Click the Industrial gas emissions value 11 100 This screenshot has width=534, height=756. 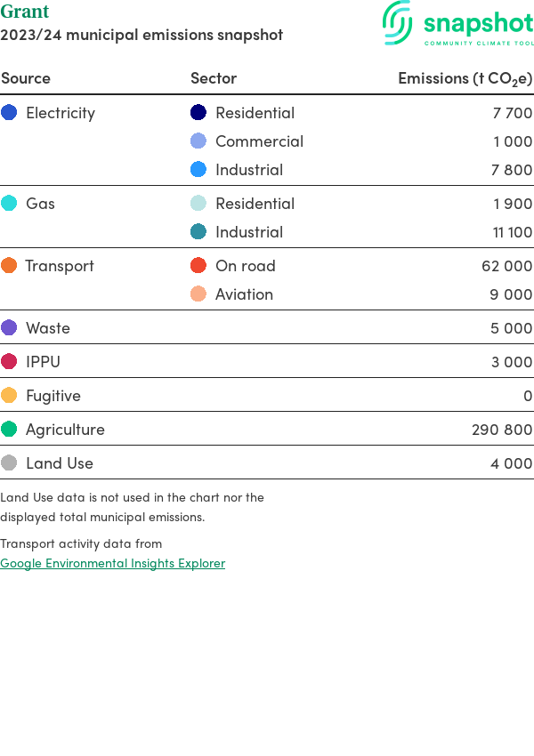(x=512, y=232)
